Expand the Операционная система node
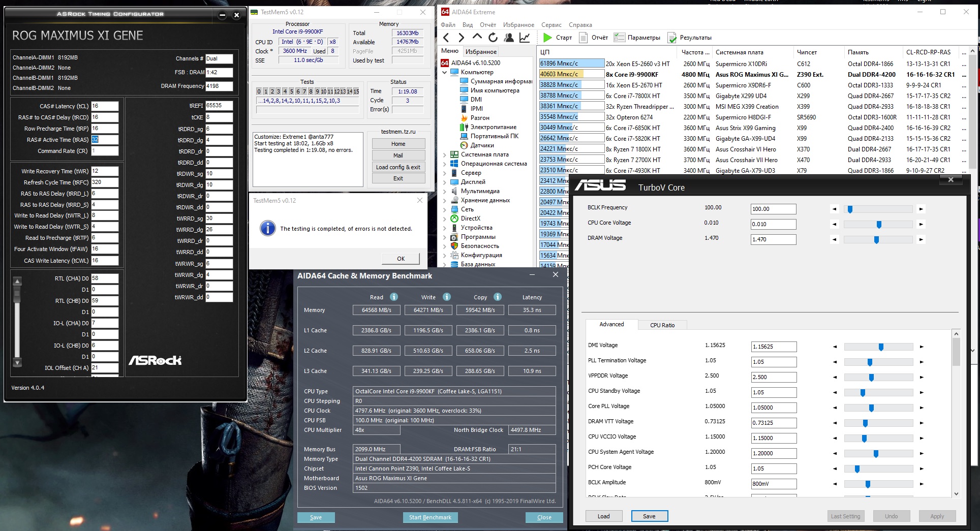 pyautogui.click(x=445, y=164)
